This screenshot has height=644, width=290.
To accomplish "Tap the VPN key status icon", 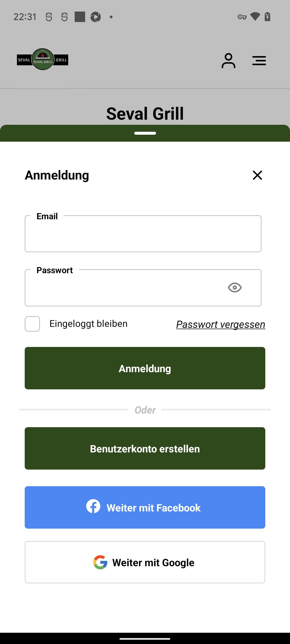I will pyautogui.click(x=242, y=17).
